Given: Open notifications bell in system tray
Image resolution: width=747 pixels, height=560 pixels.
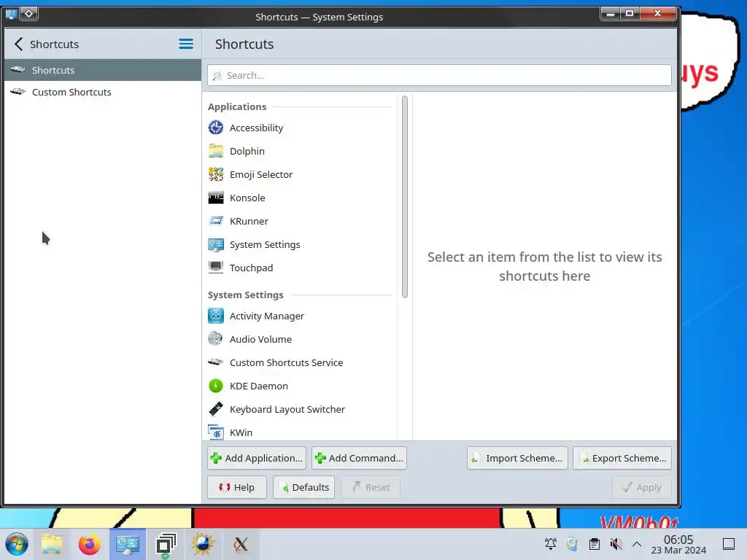Looking at the screenshot, I should 550,544.
